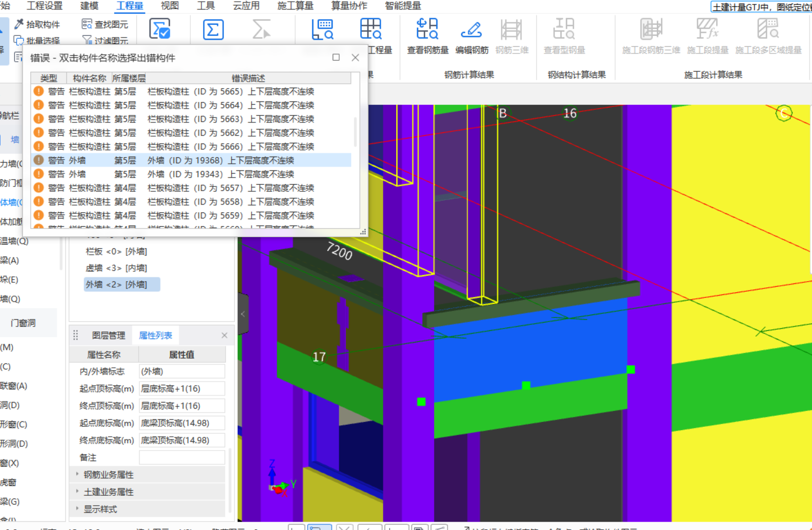Open the 施工算量 menu tab
Screen dimensions: 812x530
click(x=295, y=6)
